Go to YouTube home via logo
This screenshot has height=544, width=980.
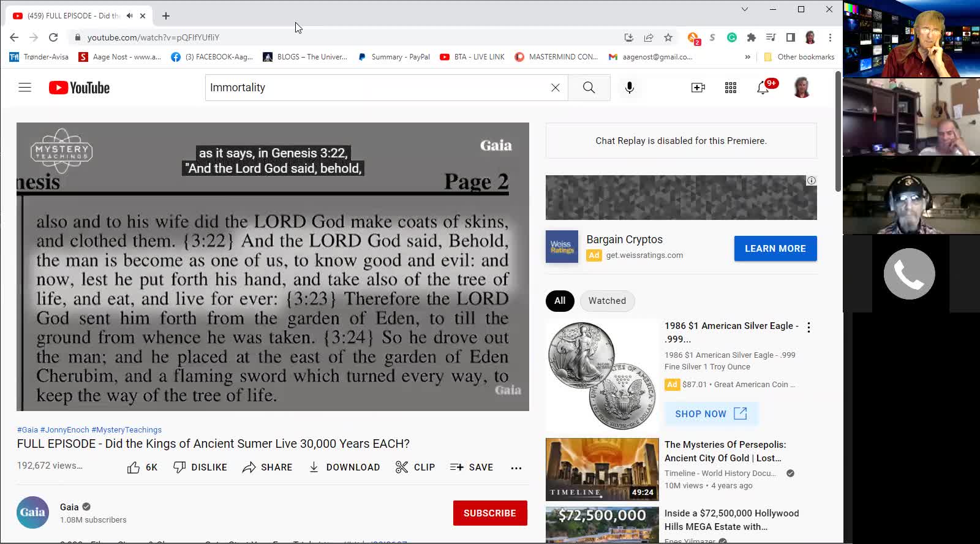point(80,88)
